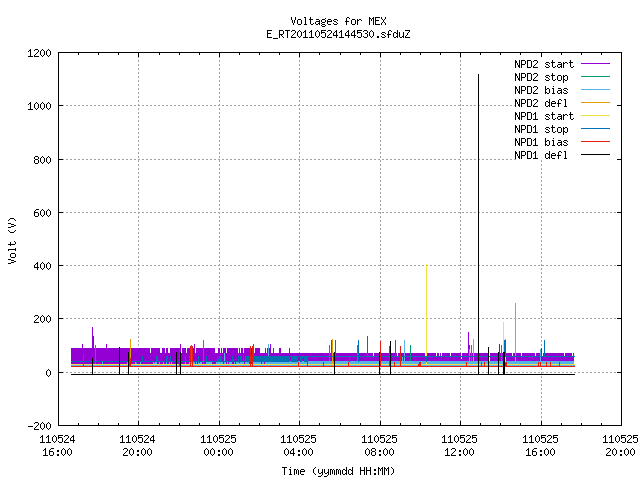Click the purple NPD2 start legend line

pyautogui.click(x=596, y=64)
